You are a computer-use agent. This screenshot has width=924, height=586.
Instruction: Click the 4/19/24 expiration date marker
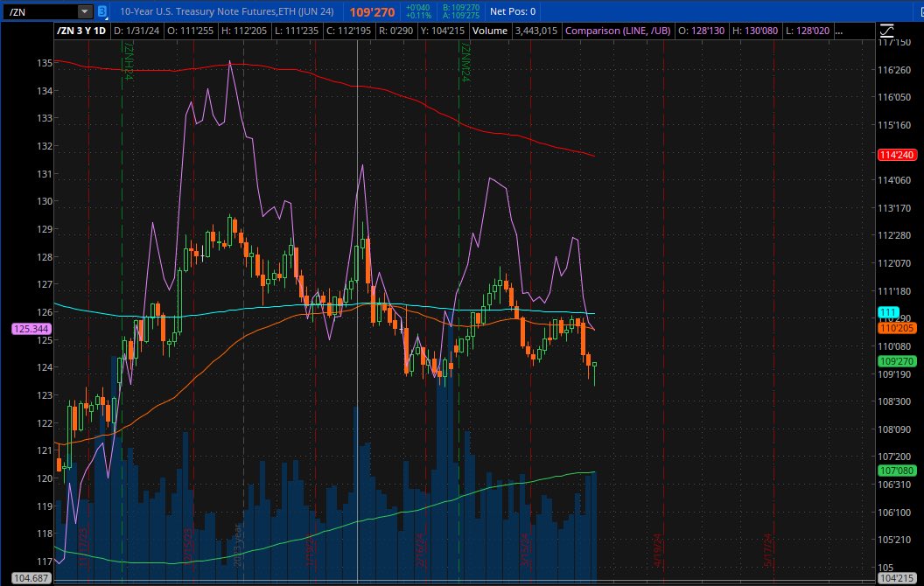click(658, 551)
